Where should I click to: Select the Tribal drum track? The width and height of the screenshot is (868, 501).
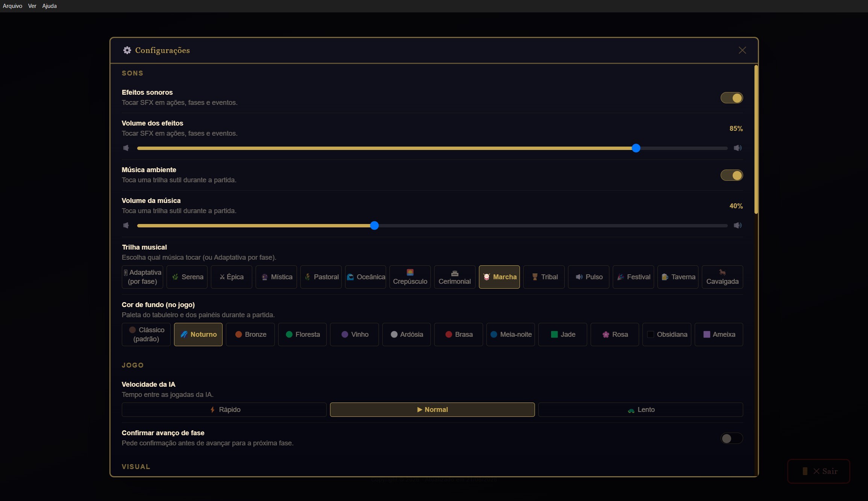pyautogui.click(x=544, y=277)
